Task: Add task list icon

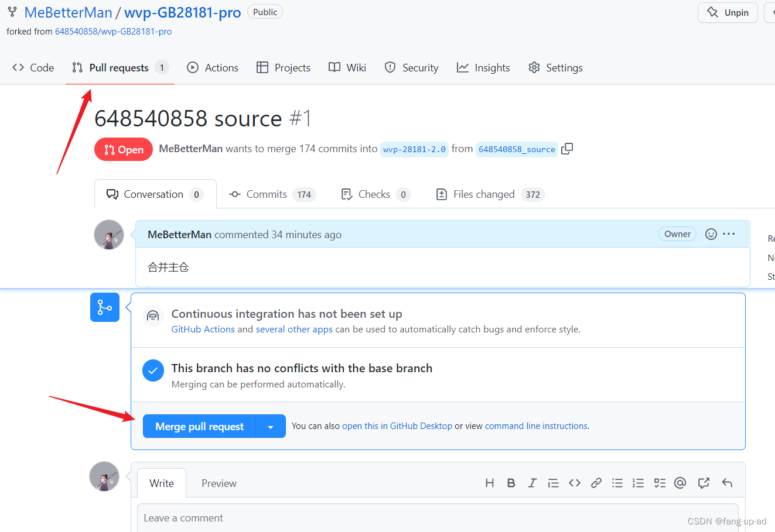Action: (x=660, y=483)
